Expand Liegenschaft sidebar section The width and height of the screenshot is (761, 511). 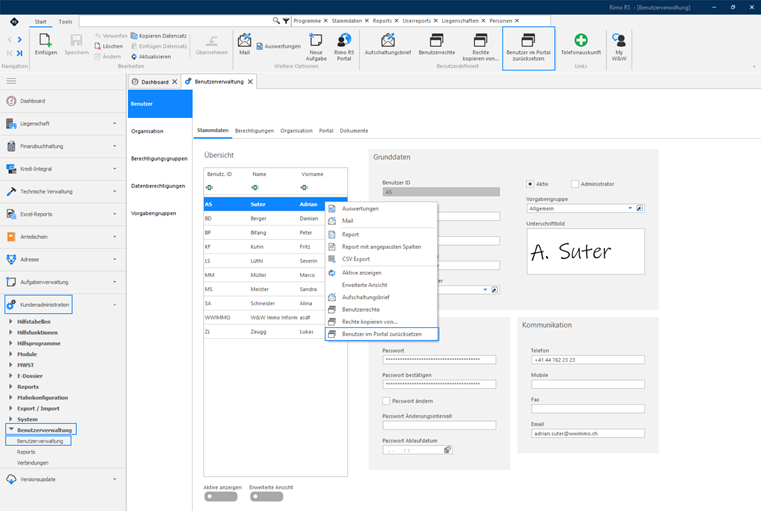click(x=115, y=123)
